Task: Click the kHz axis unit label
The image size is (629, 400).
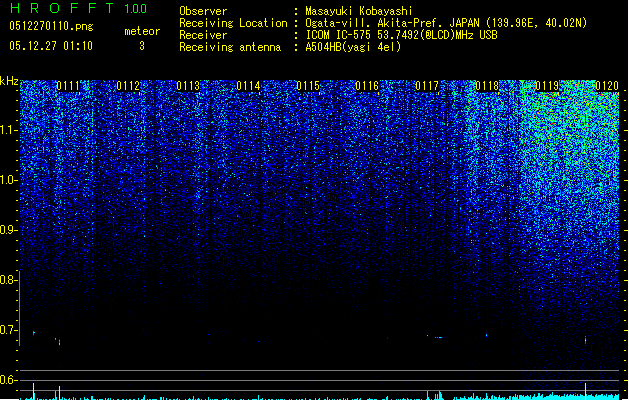Action: click(x=9, y=81)
